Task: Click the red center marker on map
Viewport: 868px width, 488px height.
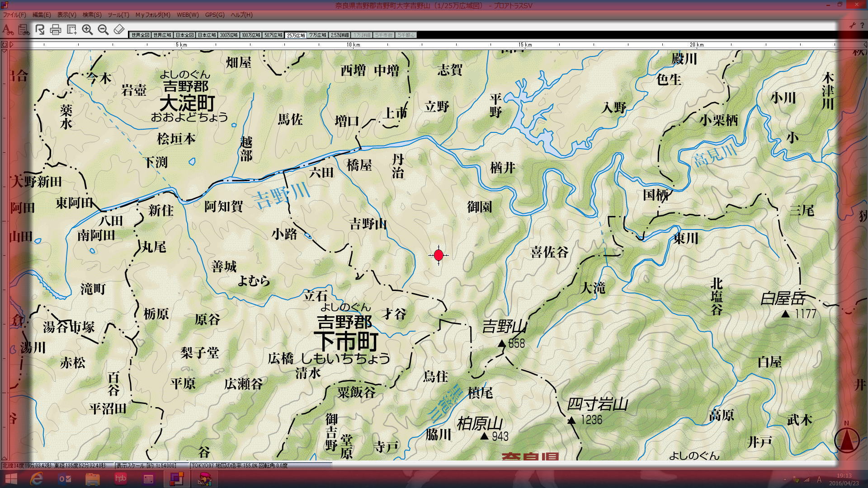Action: pyautogui.click(x=439, y=255)
